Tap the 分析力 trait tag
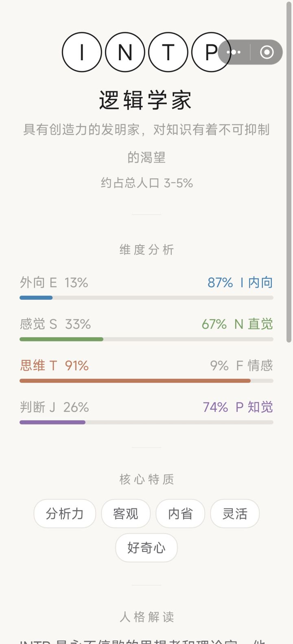Image resolution: width=293 pixels, height=644 pixels. [x=65, y=514]
